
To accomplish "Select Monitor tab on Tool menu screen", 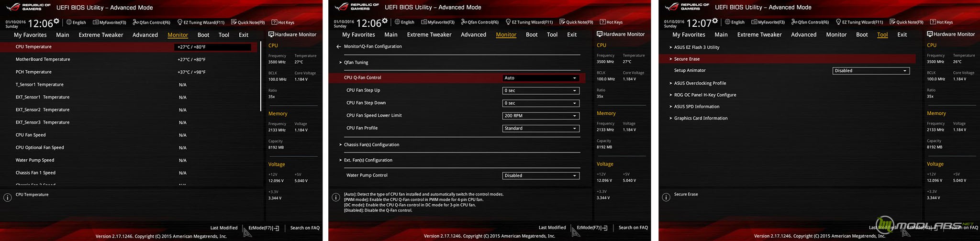I will pos(836,34).
